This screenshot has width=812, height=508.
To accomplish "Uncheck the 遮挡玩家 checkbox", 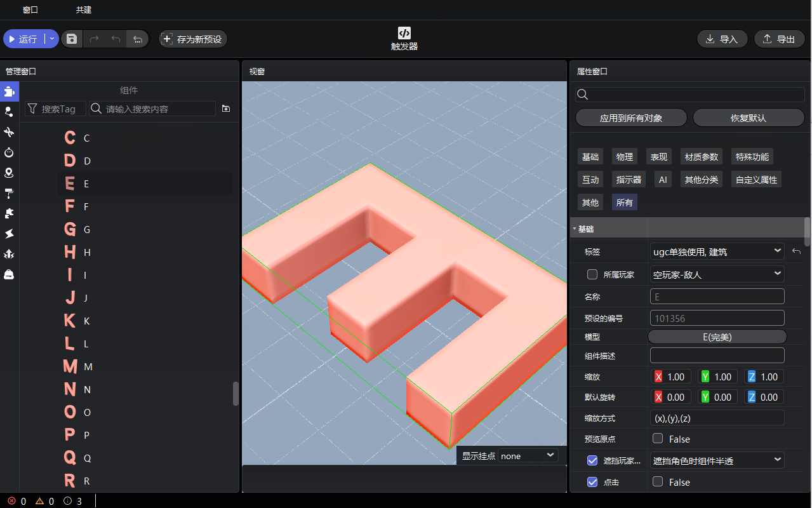I will pos(592,460).
